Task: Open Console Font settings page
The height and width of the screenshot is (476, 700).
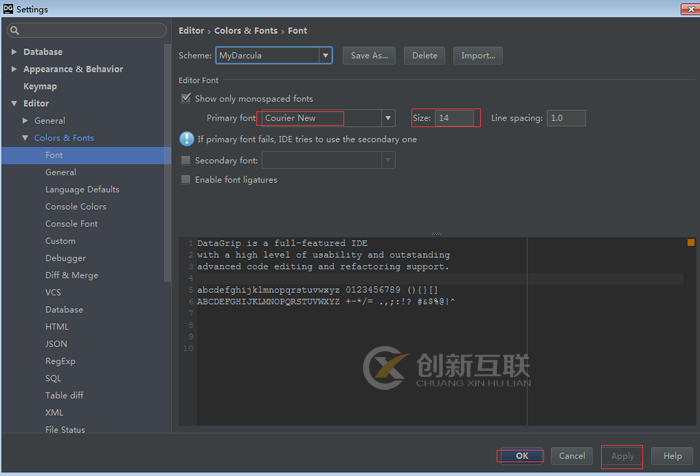Action: [71, 224]
